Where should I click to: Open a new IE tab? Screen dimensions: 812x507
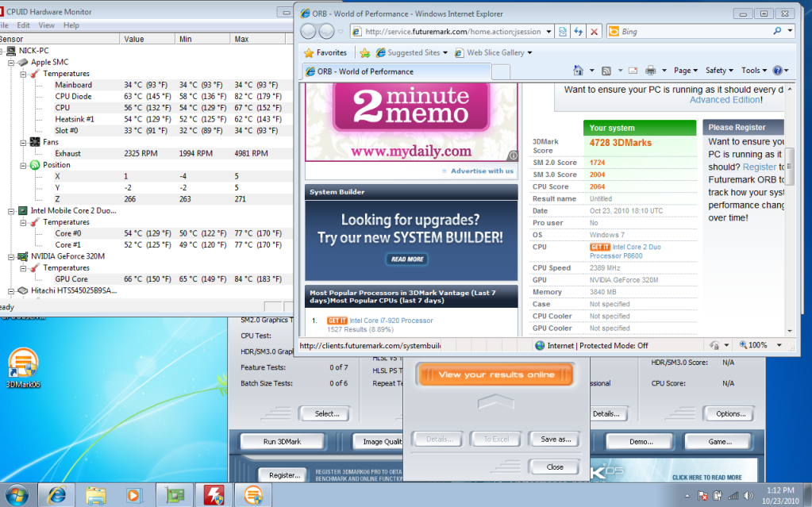(500, 71)
